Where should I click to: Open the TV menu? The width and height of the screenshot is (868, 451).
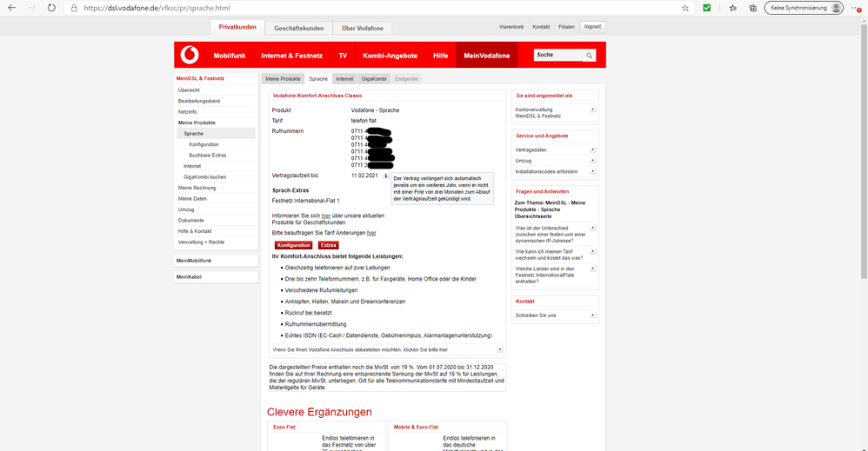[x=343, y=56]
